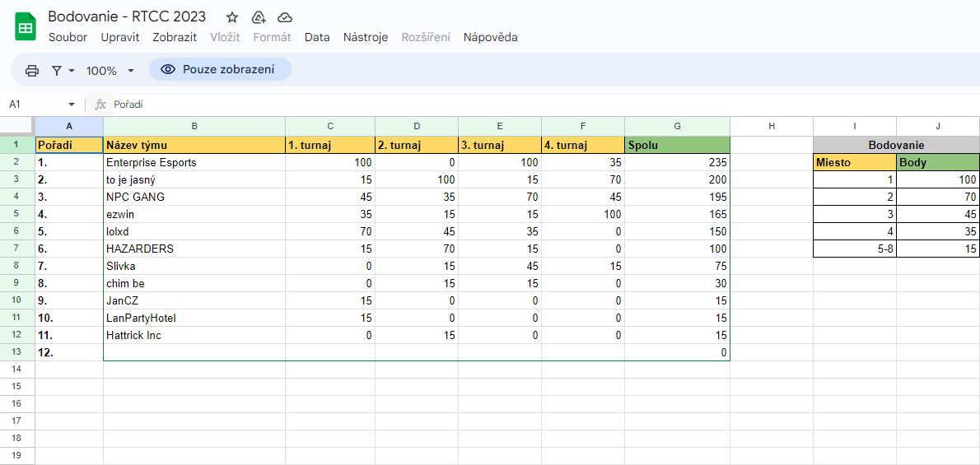This screenshot has height=465, width=980.
Task: Click the Enterprise Esports cell
Action: 194,162
